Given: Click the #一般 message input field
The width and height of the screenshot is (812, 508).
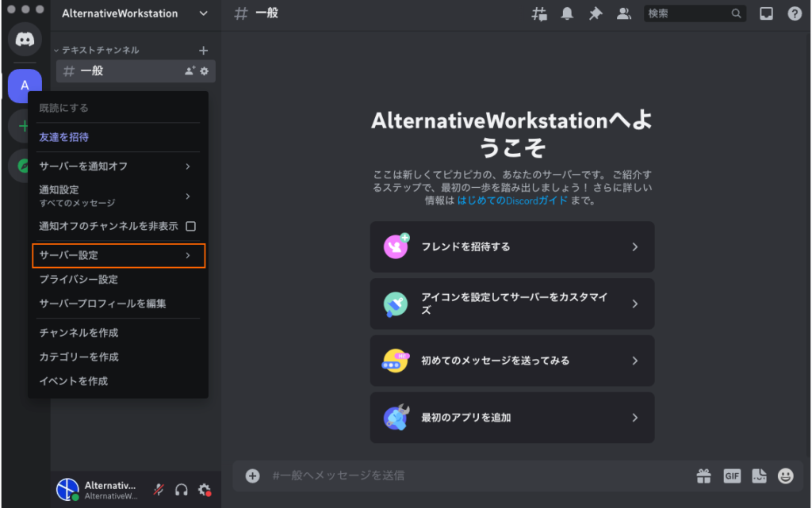Looking at the screenshot, I should click(x=476, y=476).
